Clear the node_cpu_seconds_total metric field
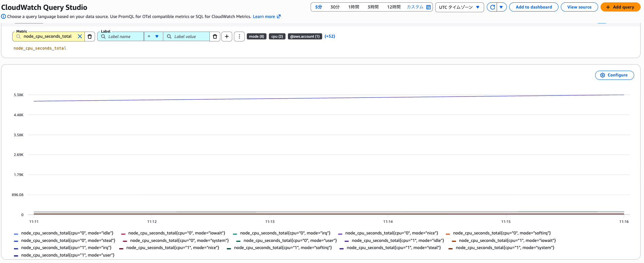This screenshot has height=263, width=644. click(80, 36)
